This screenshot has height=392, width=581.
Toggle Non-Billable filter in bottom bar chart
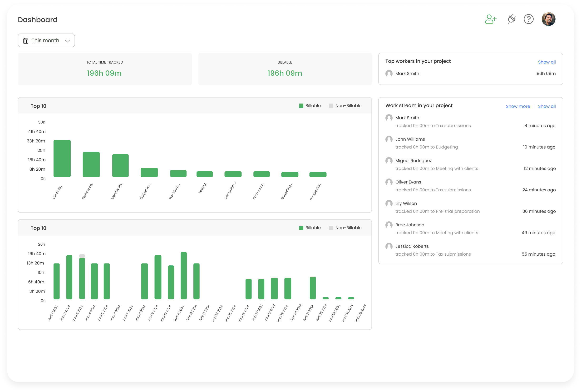(x=348, y=228)
